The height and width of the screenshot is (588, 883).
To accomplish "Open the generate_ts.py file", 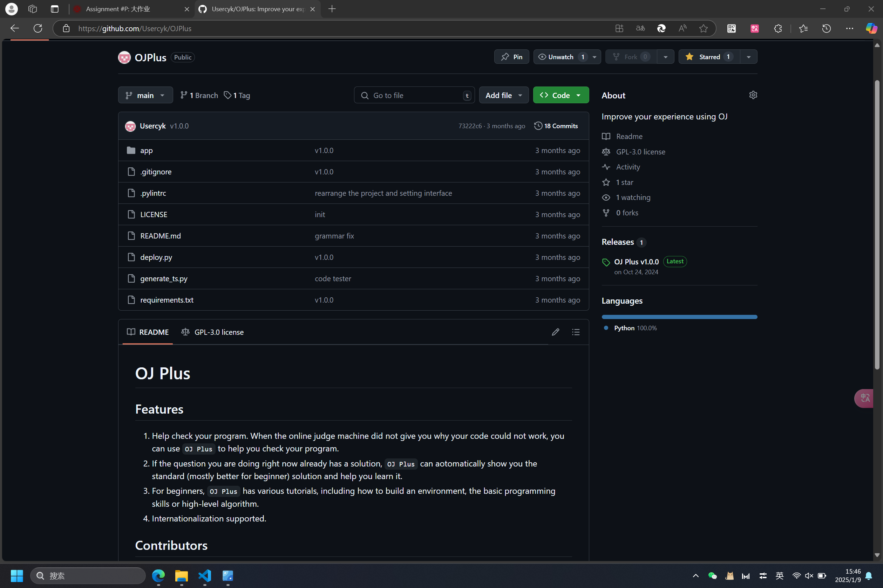I will (164, 279).
